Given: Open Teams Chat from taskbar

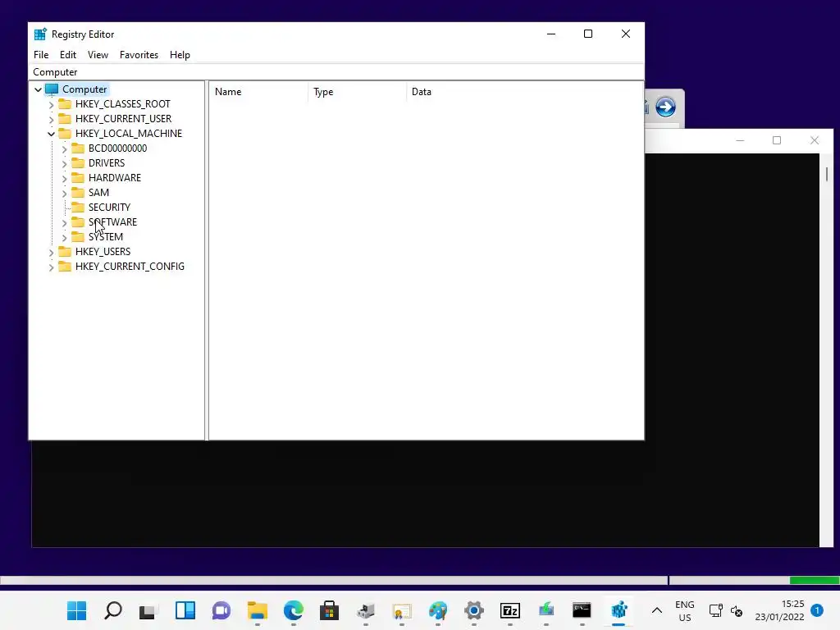Looking at the screenshot, I should 221,610.
